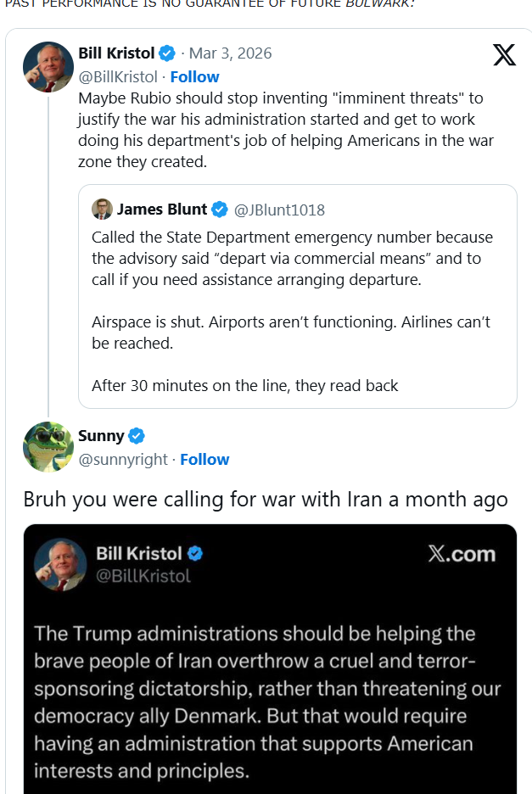Open the @sunnyright handle
The height and width of the screenshot is (794, 532).
tap(123, 460)
